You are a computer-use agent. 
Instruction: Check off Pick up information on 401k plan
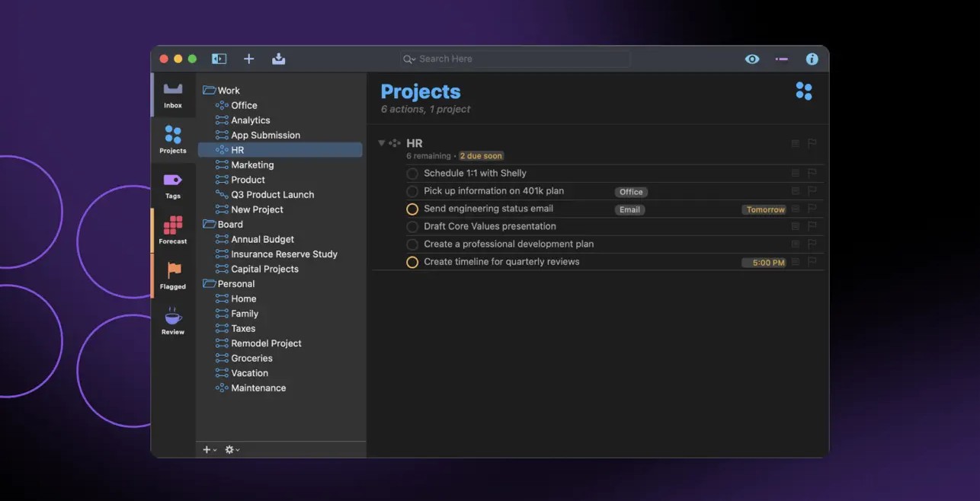pos(412,191)
